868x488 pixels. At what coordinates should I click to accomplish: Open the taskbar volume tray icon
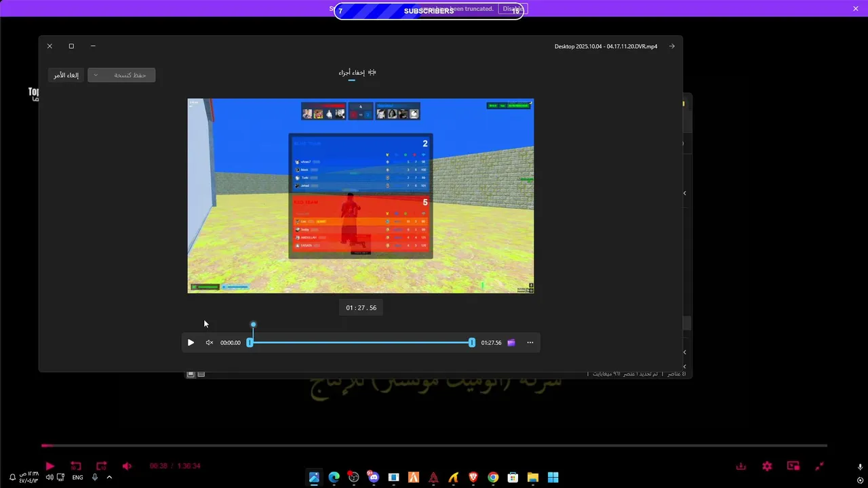[50, 477]
